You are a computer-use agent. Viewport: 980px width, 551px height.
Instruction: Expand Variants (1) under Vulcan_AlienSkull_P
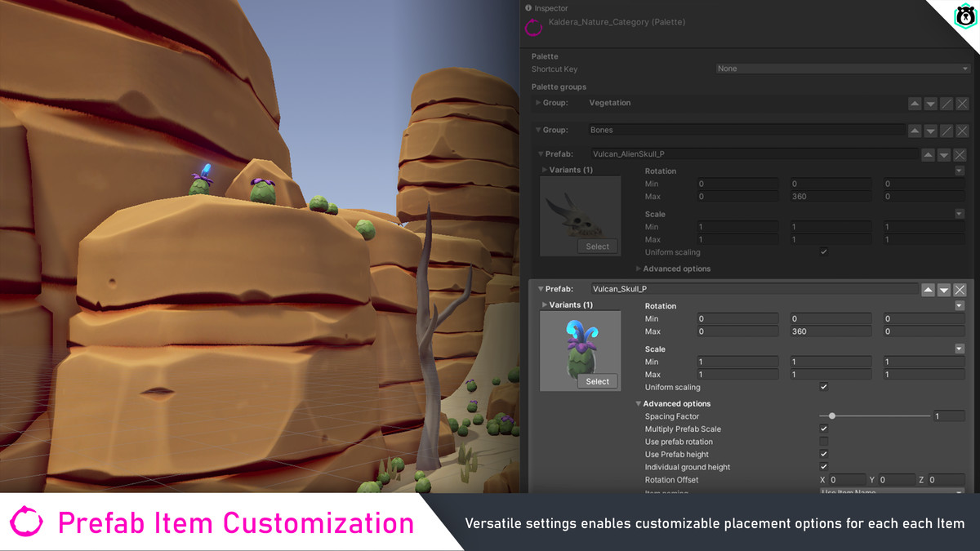pos(545,170)
